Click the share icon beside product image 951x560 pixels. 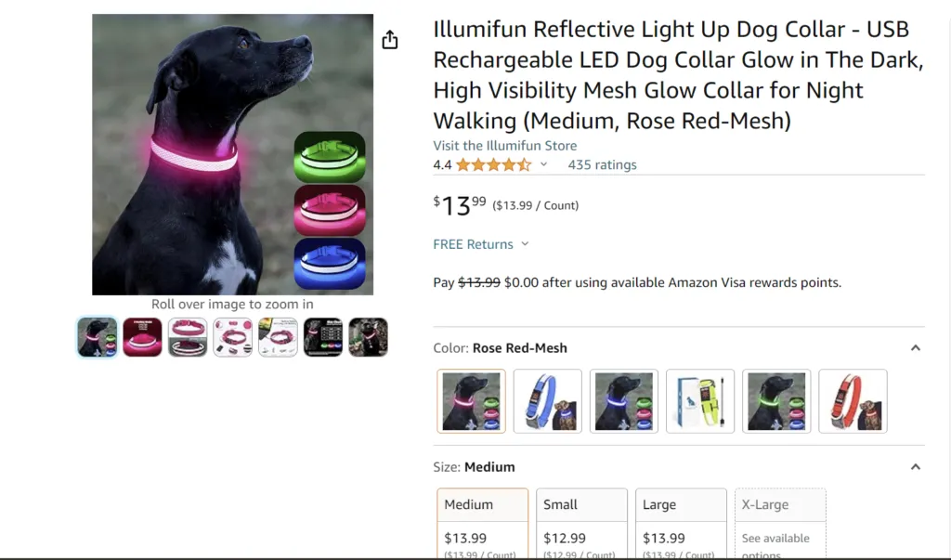390,40
